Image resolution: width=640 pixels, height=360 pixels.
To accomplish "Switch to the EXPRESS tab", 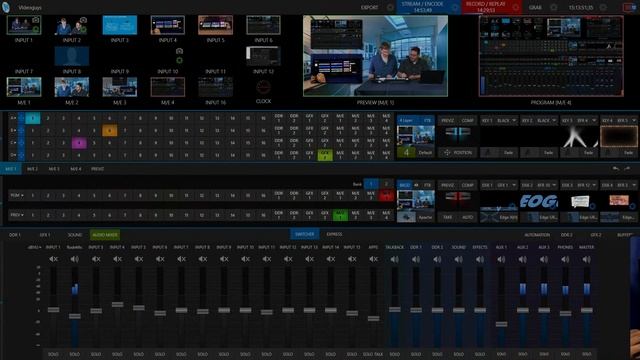I will (x=334, y=234).
